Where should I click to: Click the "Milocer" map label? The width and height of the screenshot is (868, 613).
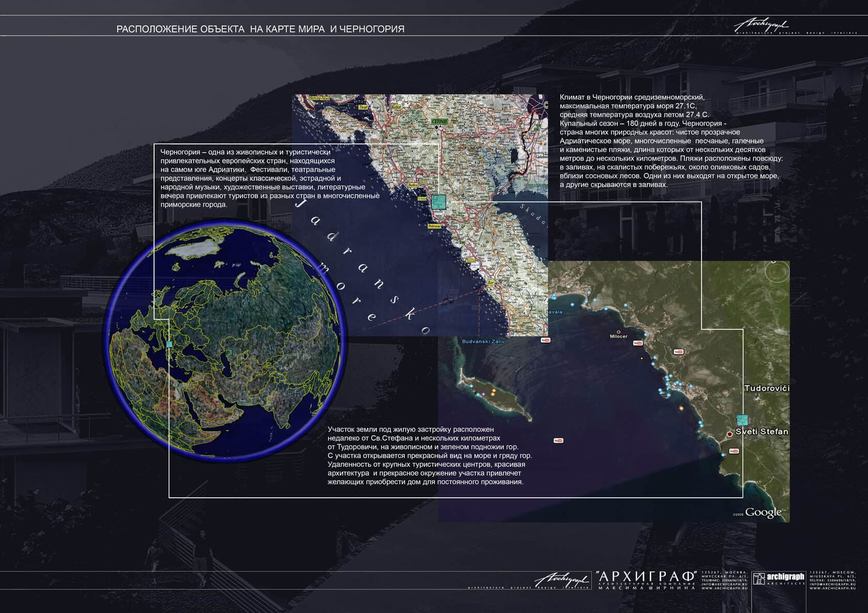618,337
